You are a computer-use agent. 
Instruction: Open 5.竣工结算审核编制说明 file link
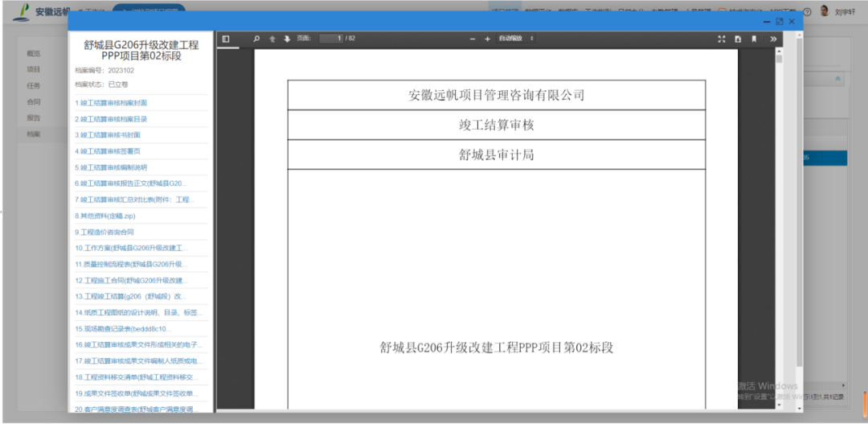point(111,167)
